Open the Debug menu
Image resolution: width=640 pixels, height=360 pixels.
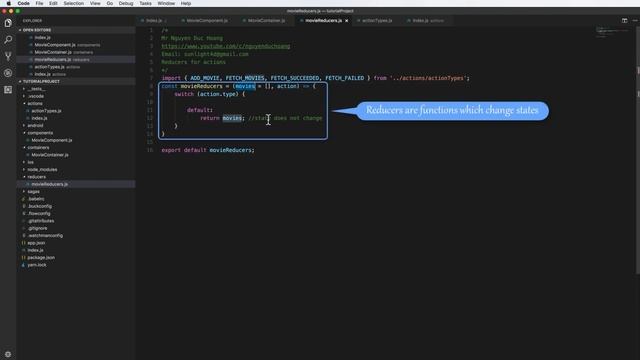tap(126, 3)
